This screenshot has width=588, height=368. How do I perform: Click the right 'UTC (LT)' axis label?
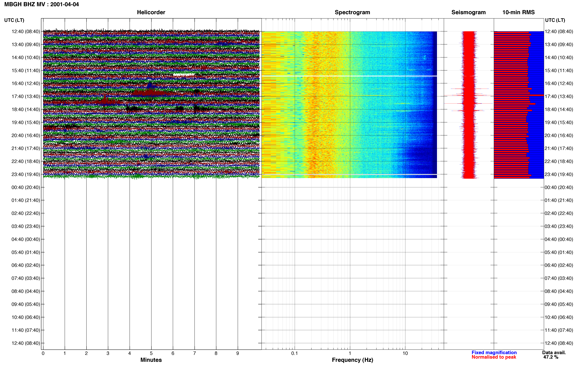tap(555, 20)
